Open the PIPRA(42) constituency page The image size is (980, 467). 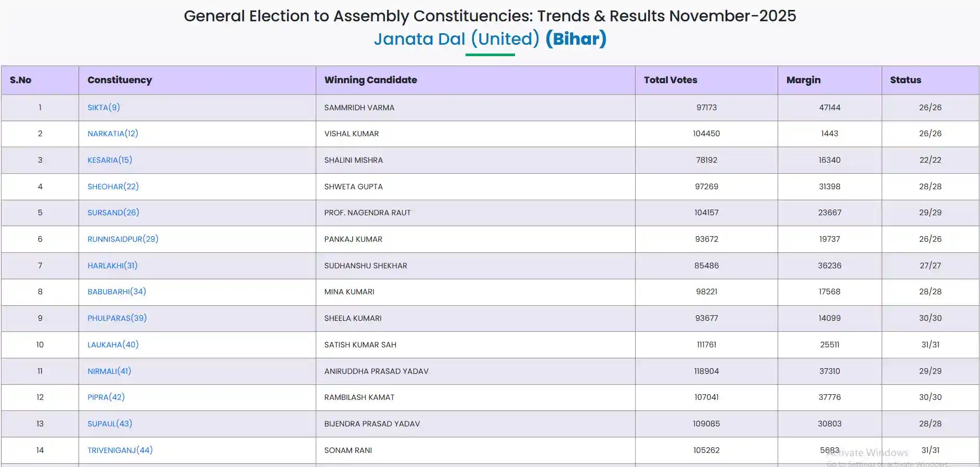click(106, 397)
